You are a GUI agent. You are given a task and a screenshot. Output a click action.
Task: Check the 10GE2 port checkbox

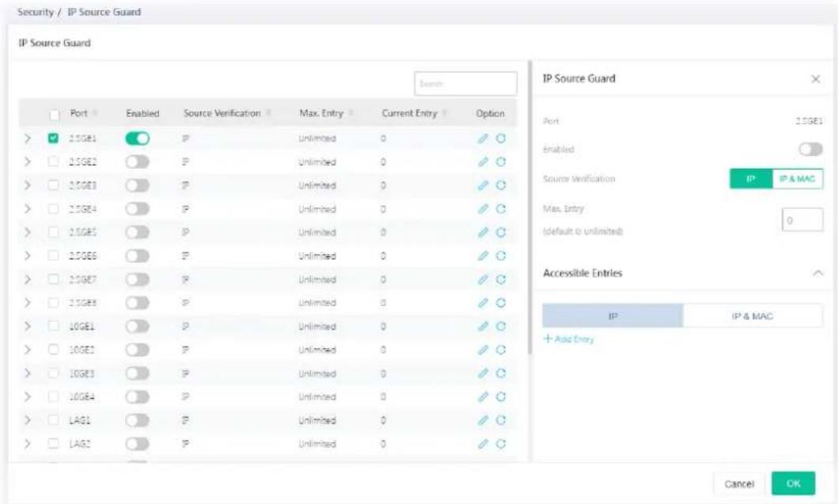[53, 350]
